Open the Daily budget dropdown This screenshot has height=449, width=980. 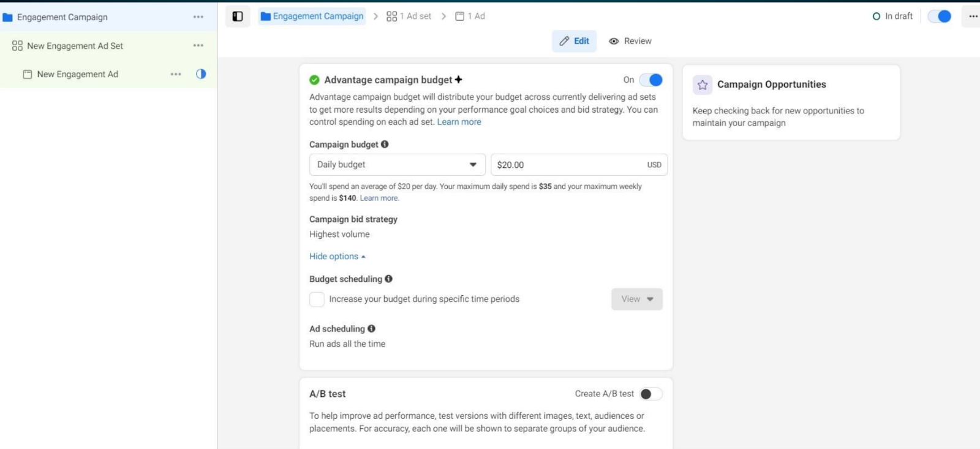(397, 165)
